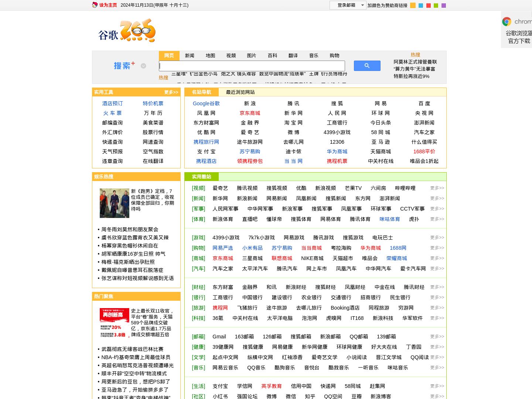Open hot search 特斯拉再涨近9%

point(412,76)
